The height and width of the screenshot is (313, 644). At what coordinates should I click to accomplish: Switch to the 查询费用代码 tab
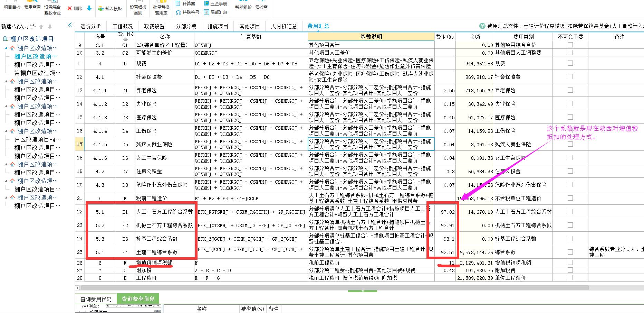pos(96,299)
